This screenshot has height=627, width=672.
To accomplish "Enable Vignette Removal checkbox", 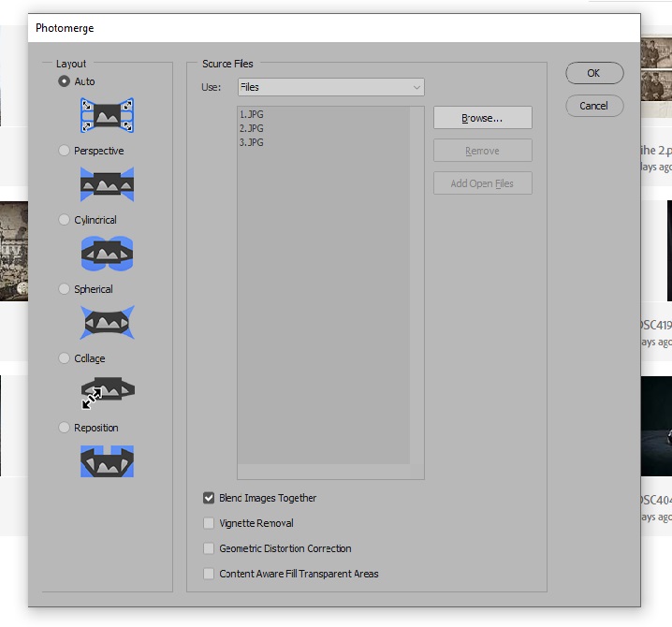I will [x=209, y=524].
